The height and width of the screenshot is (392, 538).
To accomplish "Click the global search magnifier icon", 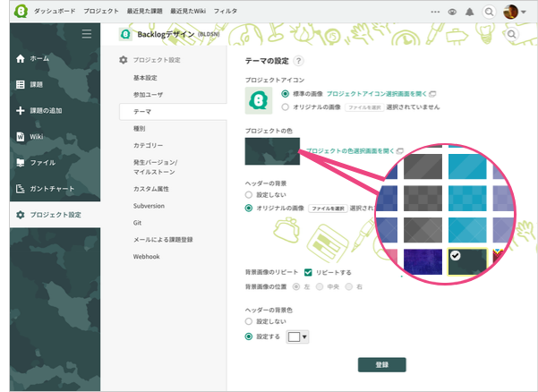I will click(489, 12).
